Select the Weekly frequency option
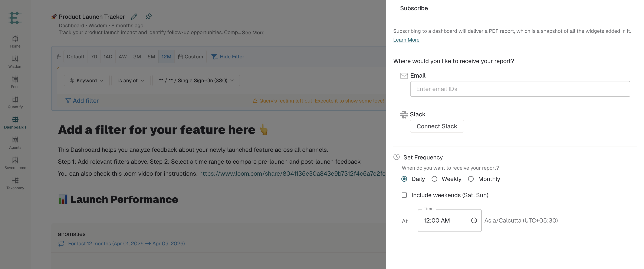The width and height of the screenshot is (644, 269). pos(434,179)
